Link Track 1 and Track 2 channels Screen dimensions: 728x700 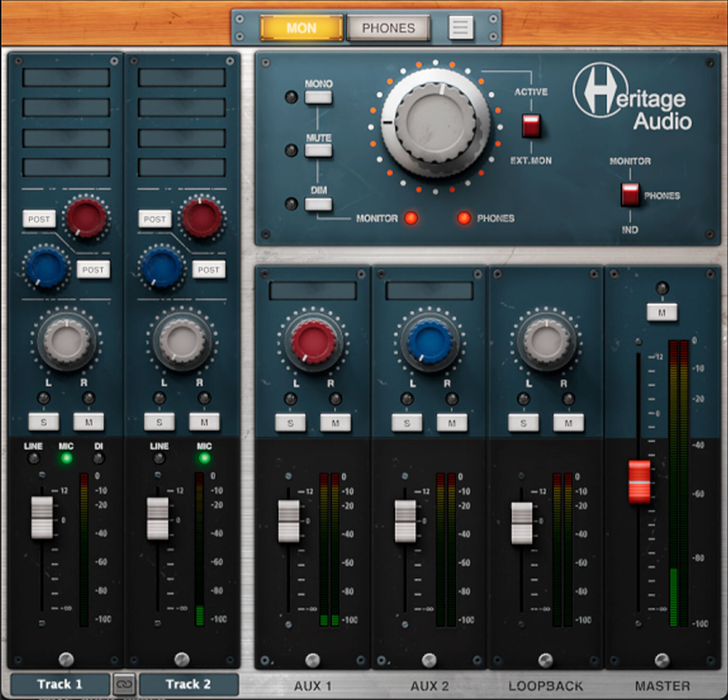click(x=125, y=684)
